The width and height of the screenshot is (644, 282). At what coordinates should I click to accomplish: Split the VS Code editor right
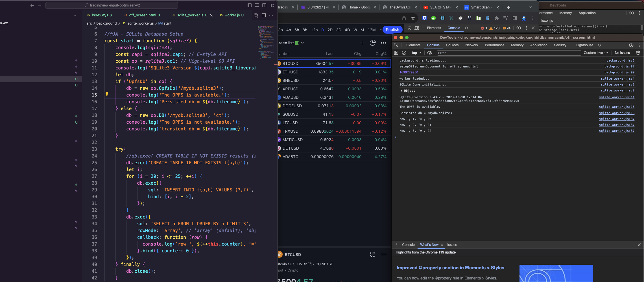[264, 15]
